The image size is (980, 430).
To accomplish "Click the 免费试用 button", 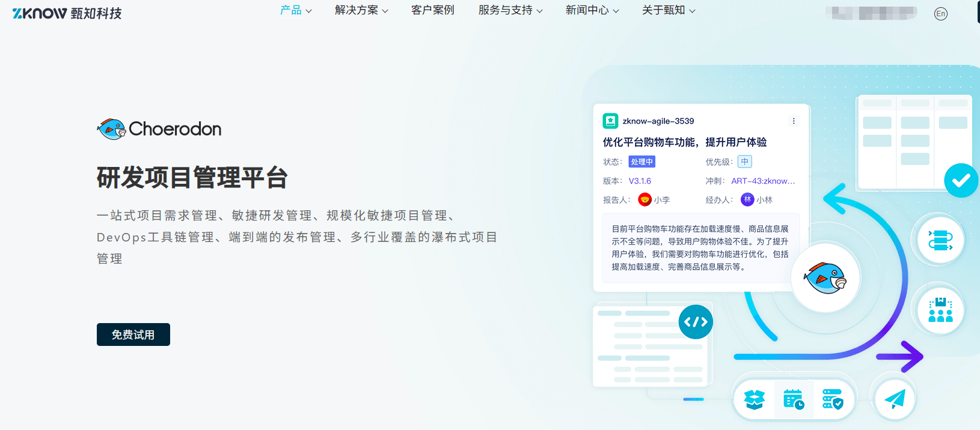I will click(x=133, y=335).
